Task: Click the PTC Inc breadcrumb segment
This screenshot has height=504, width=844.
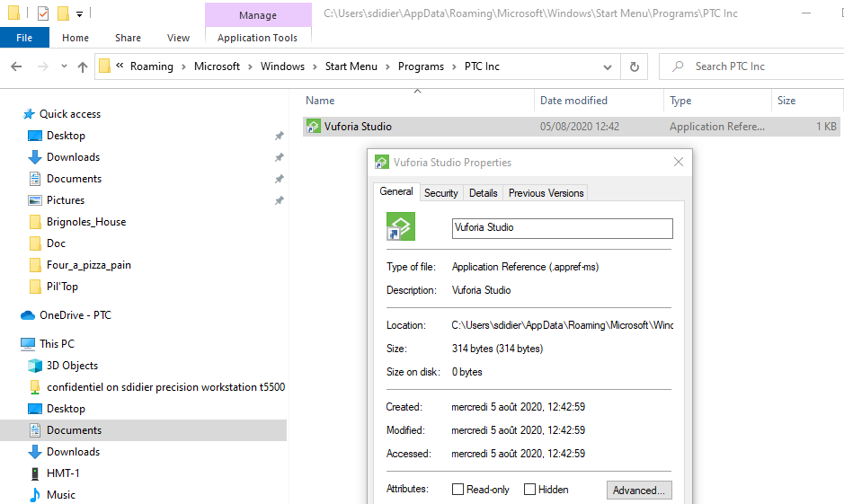Action: (x=482, y=66)
